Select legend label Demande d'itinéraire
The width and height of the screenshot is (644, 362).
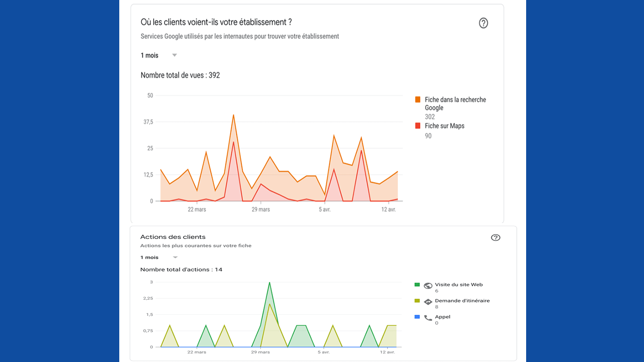point(462,301)
